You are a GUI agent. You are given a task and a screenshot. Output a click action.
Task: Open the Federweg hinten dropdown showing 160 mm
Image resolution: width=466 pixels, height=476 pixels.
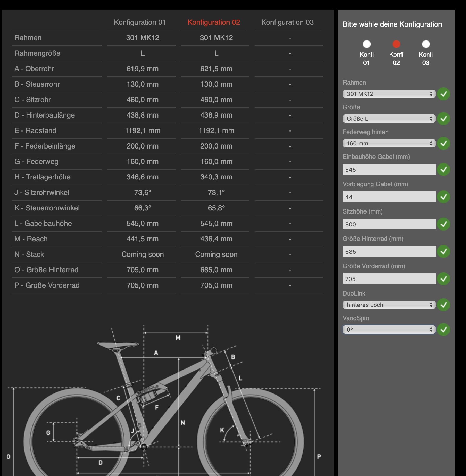click(389, 143)
